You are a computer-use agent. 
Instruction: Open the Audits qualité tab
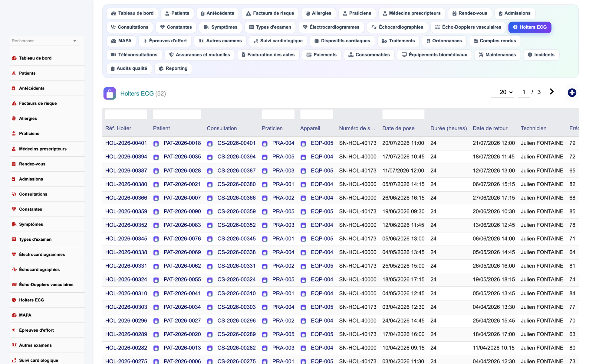129,68
